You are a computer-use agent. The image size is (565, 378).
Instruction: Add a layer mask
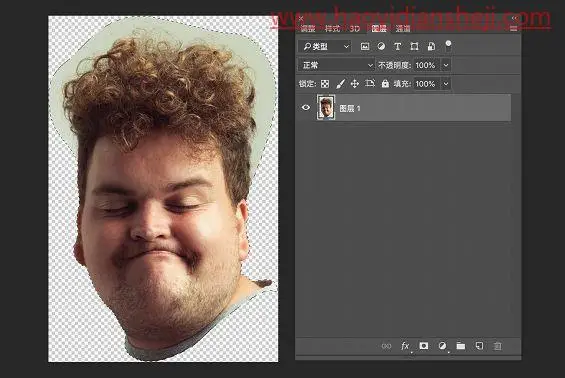point(423,346)
